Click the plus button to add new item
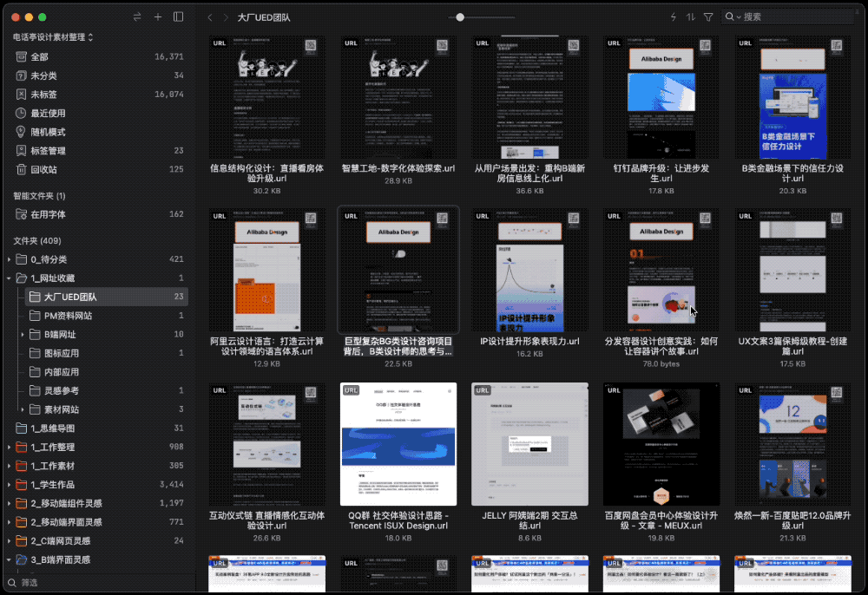Viewport: 868px width, 595px height. [x=158, y=17]
